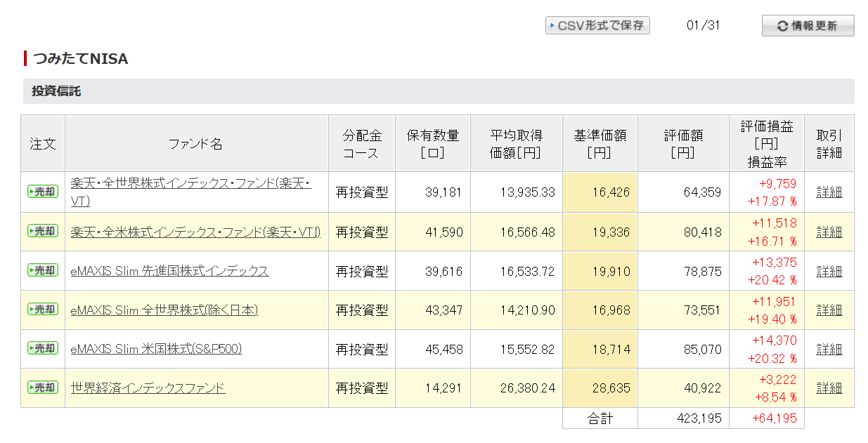Click total valuation 423,195
The width and height of the screenshot is (868, 443).
click(x=699, y=418)
